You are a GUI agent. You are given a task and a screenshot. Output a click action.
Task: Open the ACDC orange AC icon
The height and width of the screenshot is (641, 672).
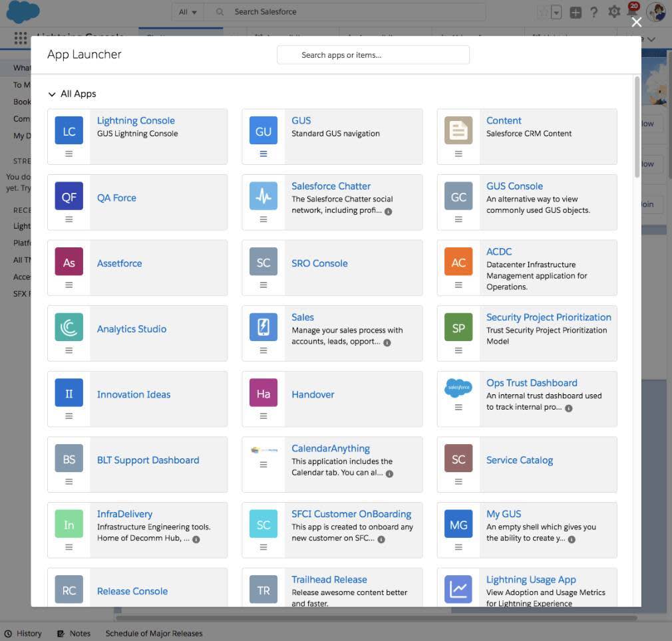tap(458, 261)
